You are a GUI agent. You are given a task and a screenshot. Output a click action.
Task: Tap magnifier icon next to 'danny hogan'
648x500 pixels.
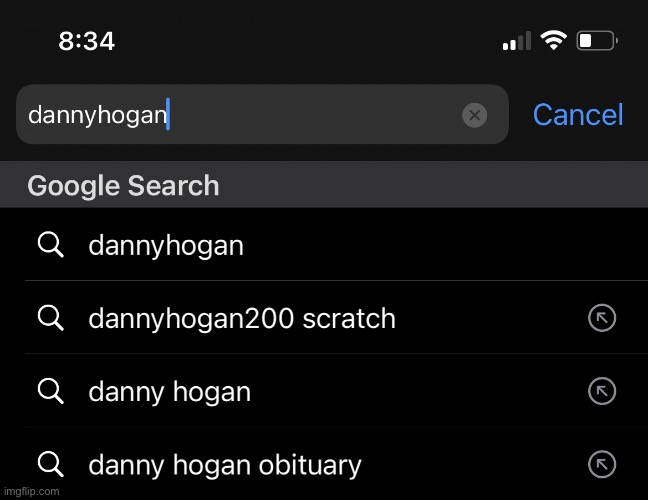point(50,391)
